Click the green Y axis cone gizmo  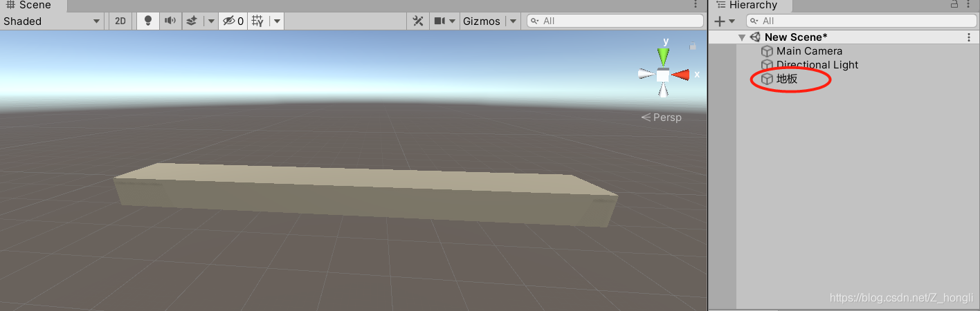pos(663,55)
